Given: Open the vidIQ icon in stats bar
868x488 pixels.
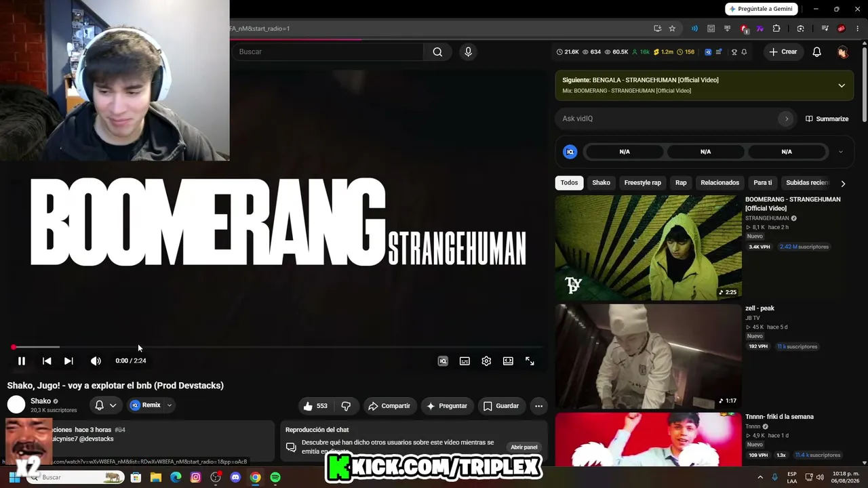Looking at the screenshot, I should pyautogui.click(x=708, y=52).
